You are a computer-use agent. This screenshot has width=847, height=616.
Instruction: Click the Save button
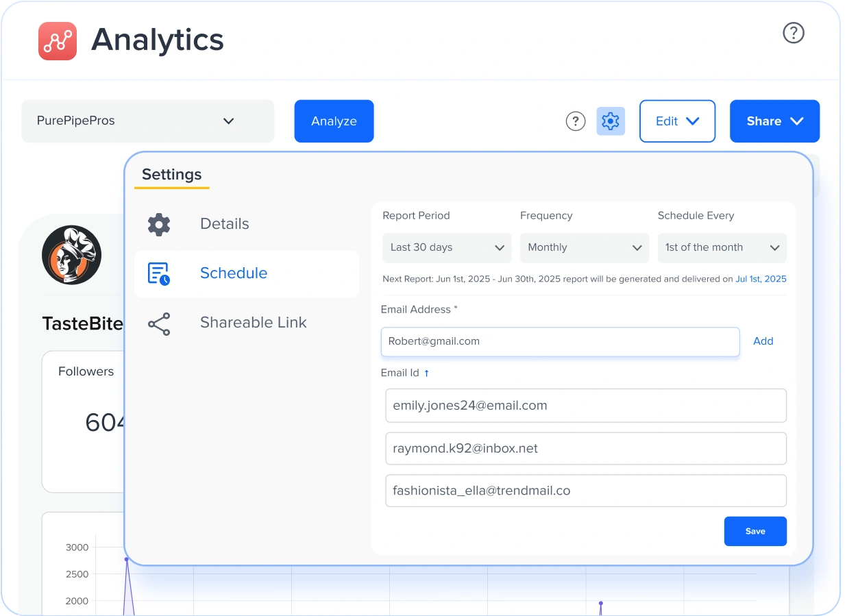(755, 531)
